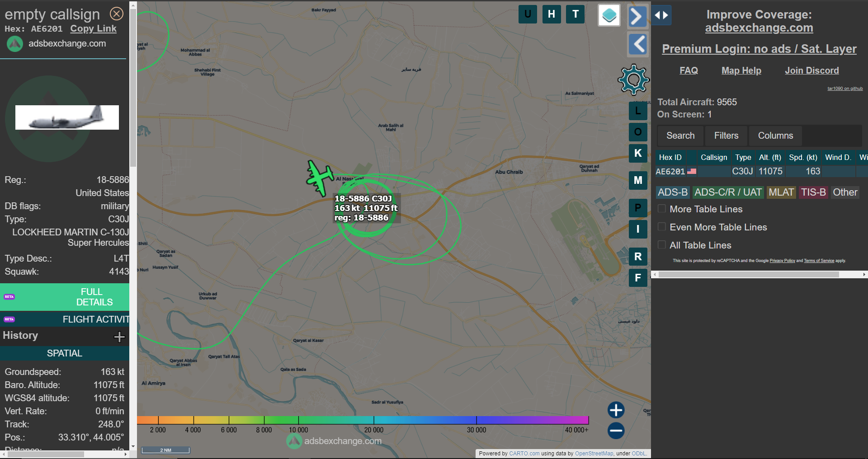Image resolution: width=868 pixels, height=459 pixels.
Task: Sort table by Type column
Action: click(743, 157)
